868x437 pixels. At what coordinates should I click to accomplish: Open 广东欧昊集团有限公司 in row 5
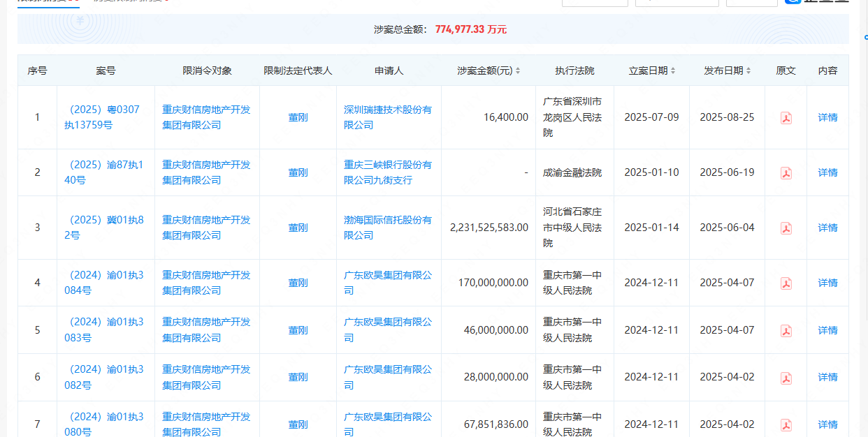point(388,330)
